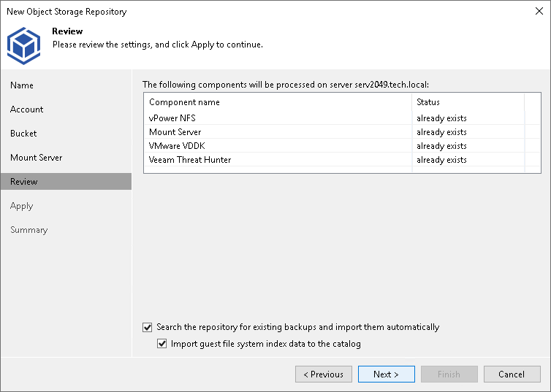
Task: Select the Review wizard step
Action: tap(66, 182)
